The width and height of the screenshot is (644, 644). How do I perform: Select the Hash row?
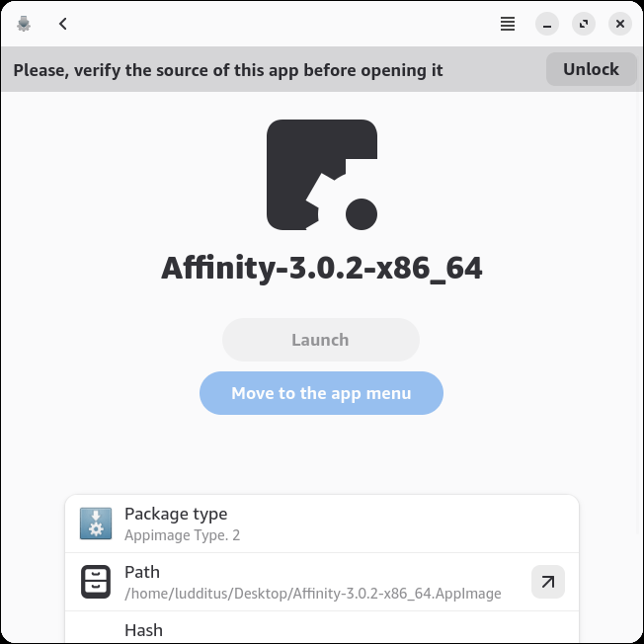pos(321,629)
